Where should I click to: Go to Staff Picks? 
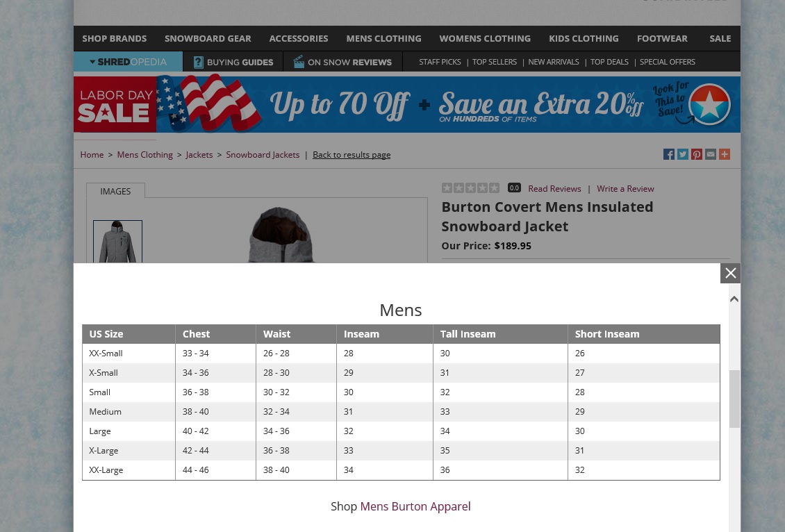440,62
